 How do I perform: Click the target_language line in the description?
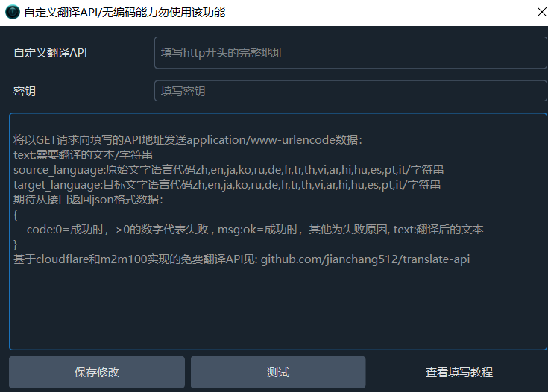click(227, 185)
